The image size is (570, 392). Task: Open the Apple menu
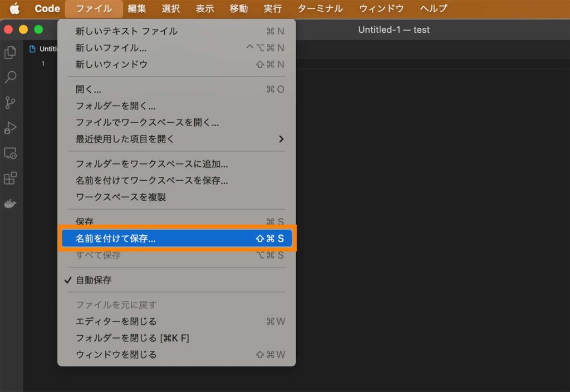[x=15, y=8]
